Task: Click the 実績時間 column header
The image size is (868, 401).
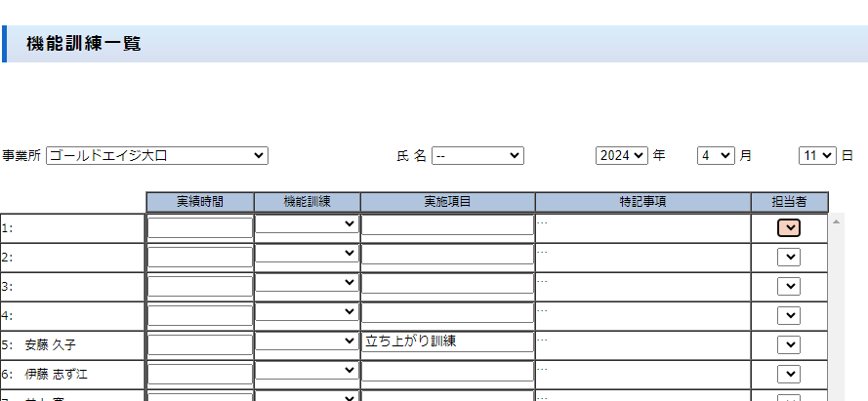Action: point(199,202)
